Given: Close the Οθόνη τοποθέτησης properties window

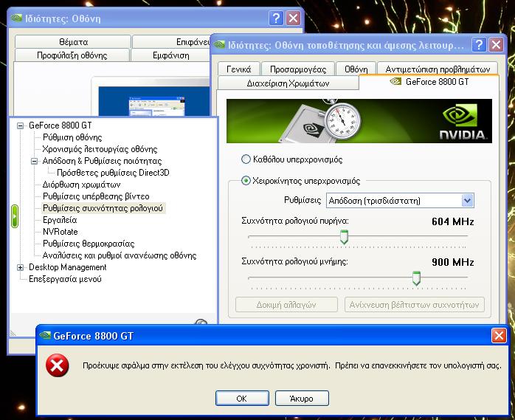Looking at the screenshot, I should click(x=496, y=44).
